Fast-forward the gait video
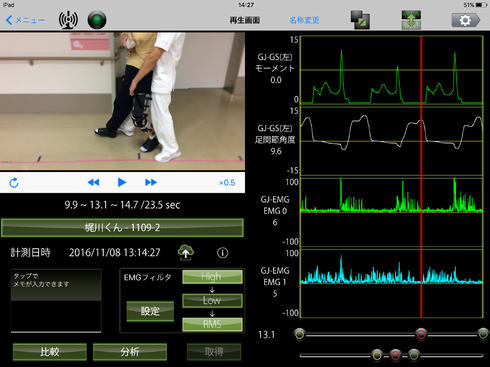This screenshot has height=367, width=490. 151,182
